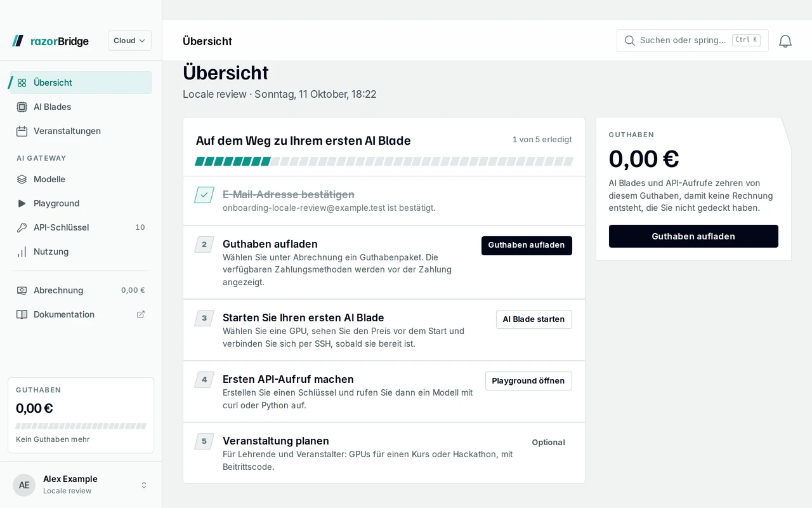Click AI Blade starten button
The width and height of the screenshot is (812, 508).
tap(534, 319)
